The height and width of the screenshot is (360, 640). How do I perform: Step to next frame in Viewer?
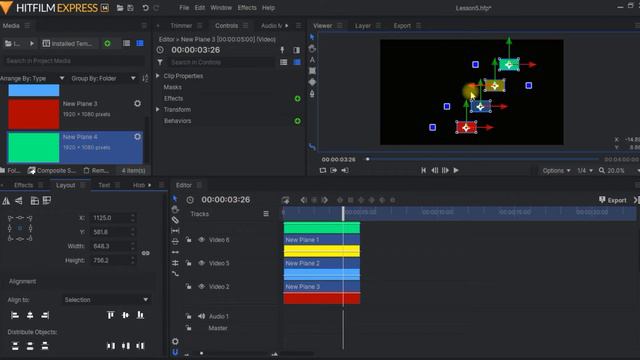[x=445, y=170]
